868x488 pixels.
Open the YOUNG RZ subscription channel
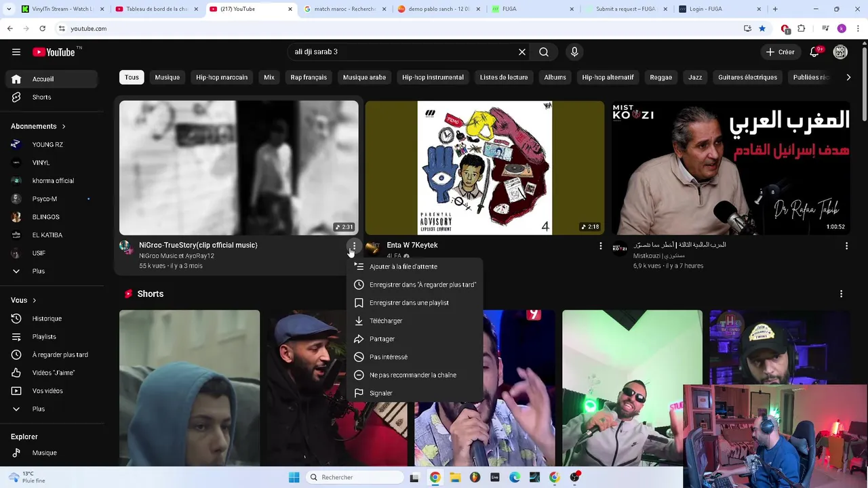click(x=52, y=144)
